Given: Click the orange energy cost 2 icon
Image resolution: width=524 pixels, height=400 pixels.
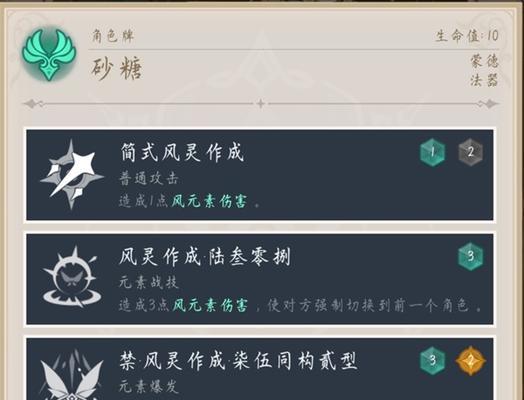Looking at the screenshot, I should 471,361.
